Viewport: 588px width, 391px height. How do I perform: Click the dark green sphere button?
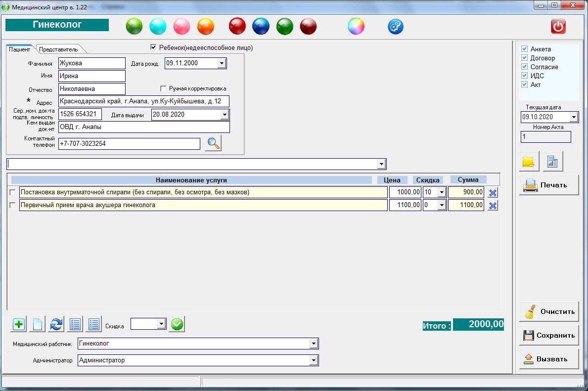[x=285, y=26]
